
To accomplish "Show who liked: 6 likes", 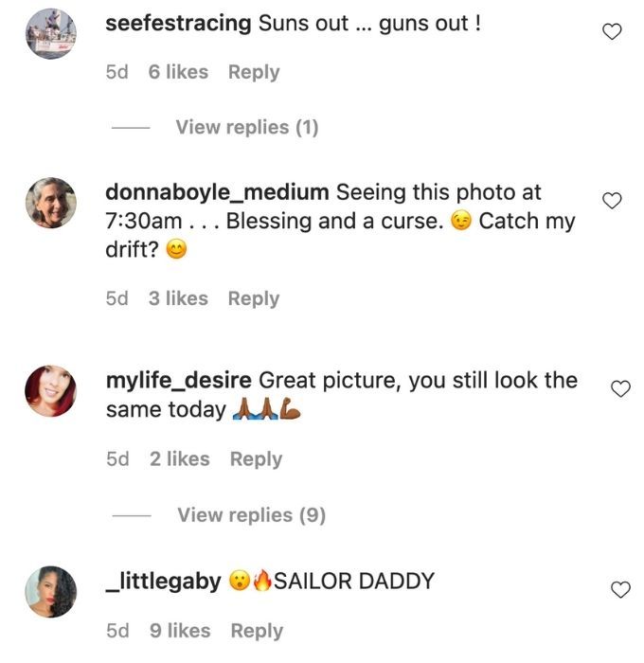I will (178, 72).
